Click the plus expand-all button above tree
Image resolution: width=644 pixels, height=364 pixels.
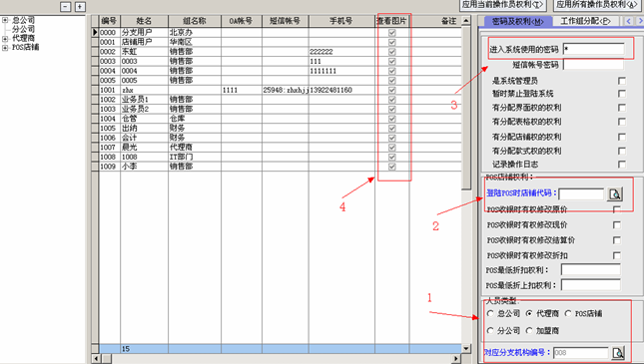point(80,7)
